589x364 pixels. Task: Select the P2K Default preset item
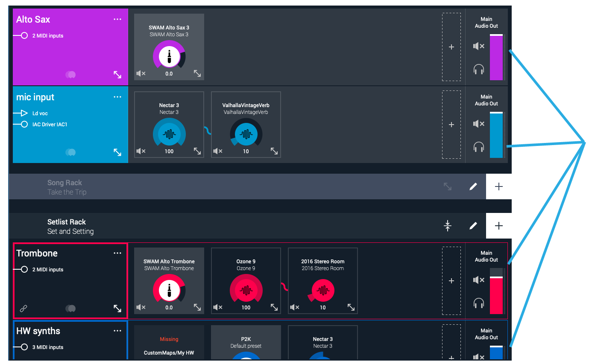pos(246,343)
